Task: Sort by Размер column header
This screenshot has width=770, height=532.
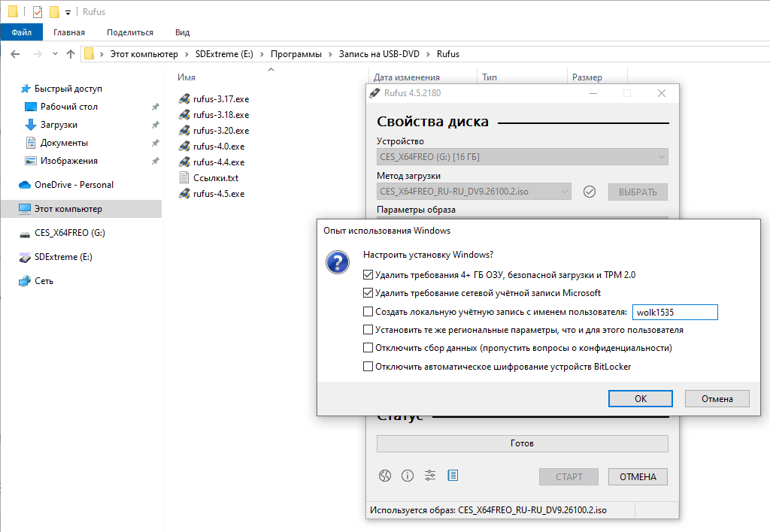Action: point(587,77)
